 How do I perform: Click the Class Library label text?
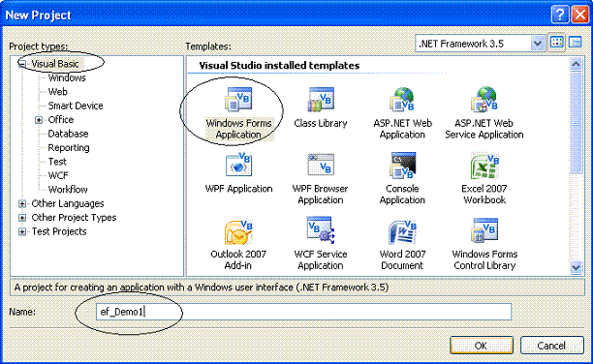321,123
